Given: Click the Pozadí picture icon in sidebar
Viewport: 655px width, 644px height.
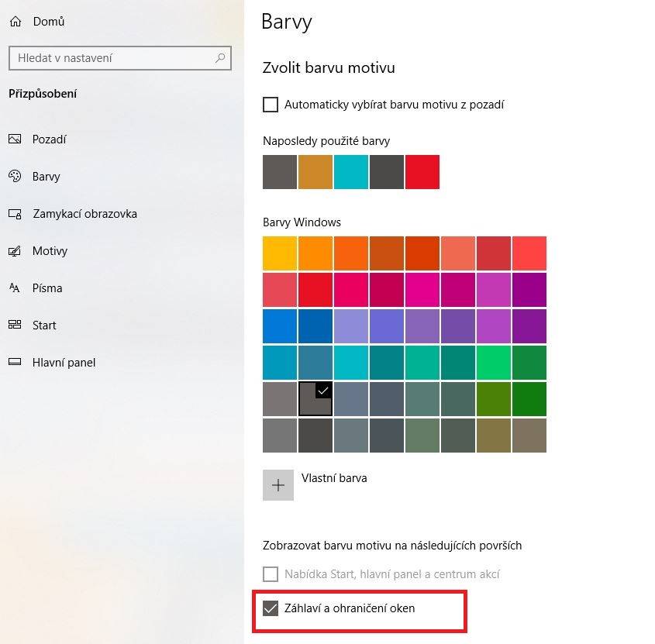Looking at the screenshot, I should pyautogui.click(x=15, y=139).
